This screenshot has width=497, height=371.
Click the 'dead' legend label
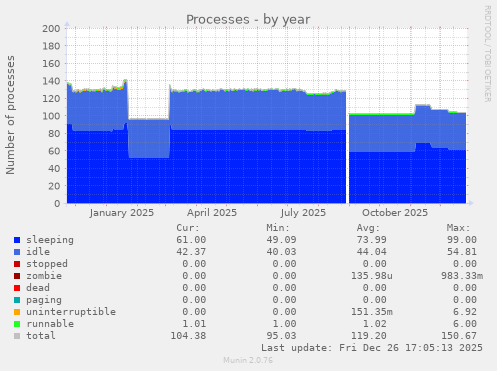pyautogui.click(x=38, y=288)
